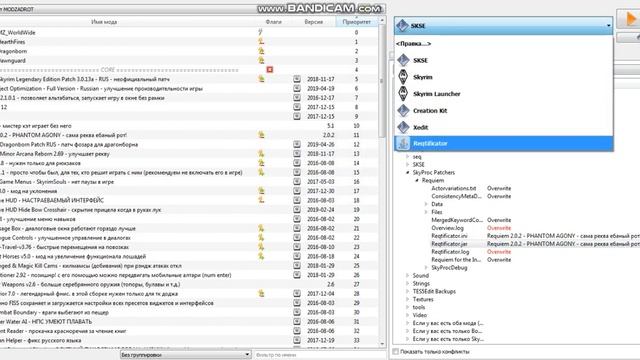Expand the SkyProcDebug folder
This screenshot has height=360, width=640.
426,268
